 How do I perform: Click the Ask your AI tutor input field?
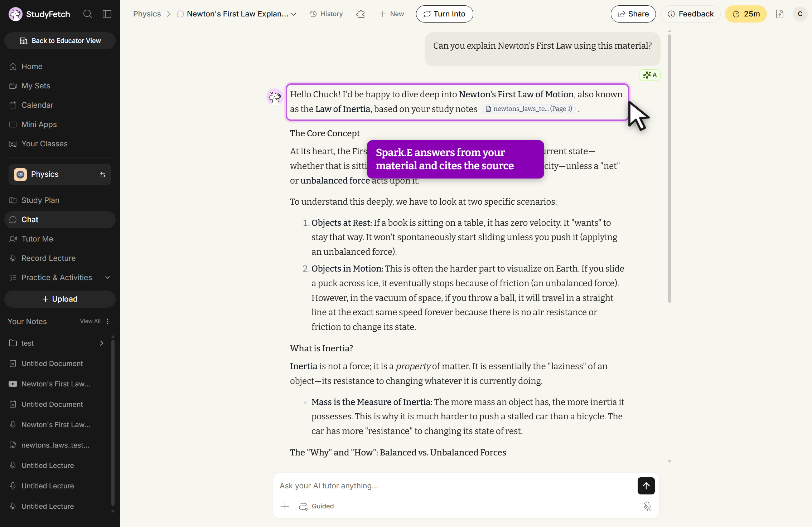[x=455, y=486]
